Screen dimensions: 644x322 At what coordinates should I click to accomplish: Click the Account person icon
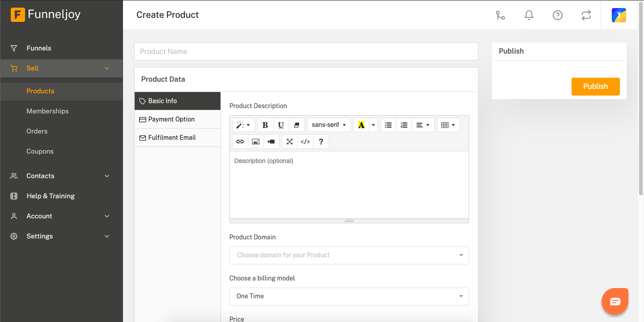pos(14,216)
